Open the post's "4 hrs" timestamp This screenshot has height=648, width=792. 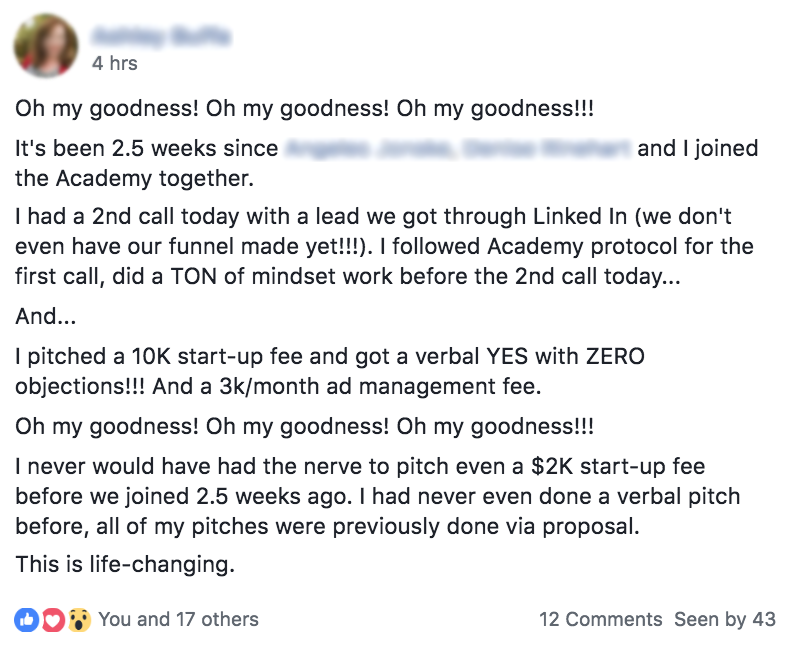(114, 63)
